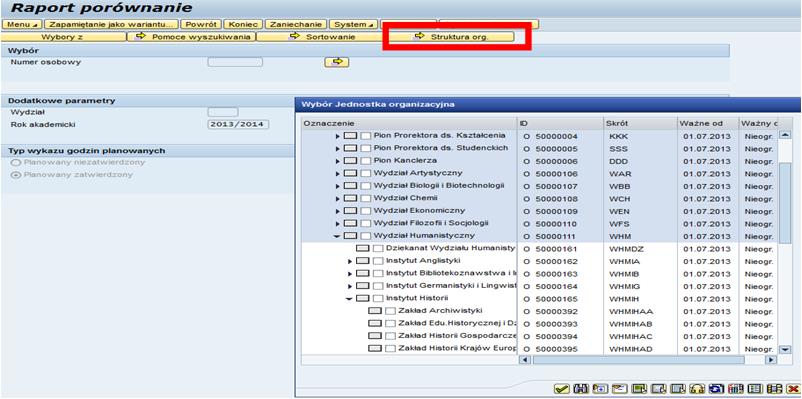The height and width of the screenshot is (399, 802).
Task: Expand Instytut Bibliotekoznawstwa node
Action: 350,274
